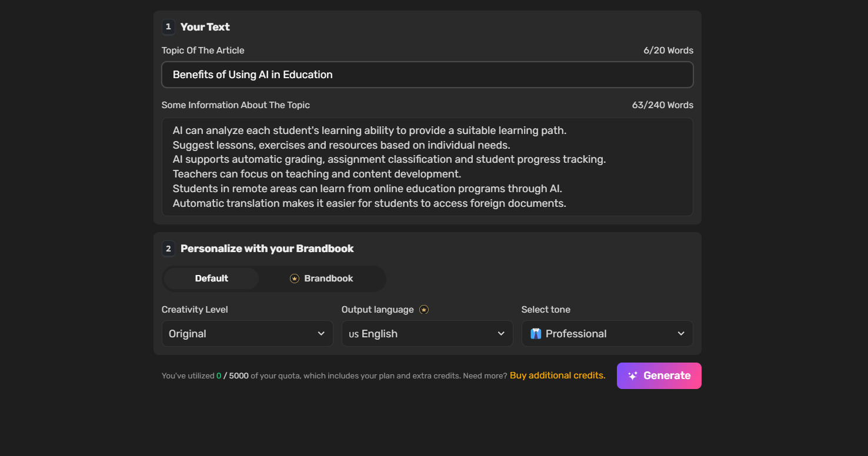Open the Creativity Level dropdown showing Original
Viewport: 868px width, 456px height.
pyautogui.click(x=248, y=334)
